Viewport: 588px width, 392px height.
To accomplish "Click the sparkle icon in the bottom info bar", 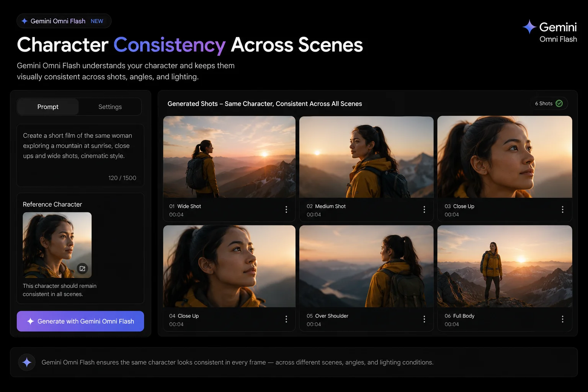I will [27, 362].
